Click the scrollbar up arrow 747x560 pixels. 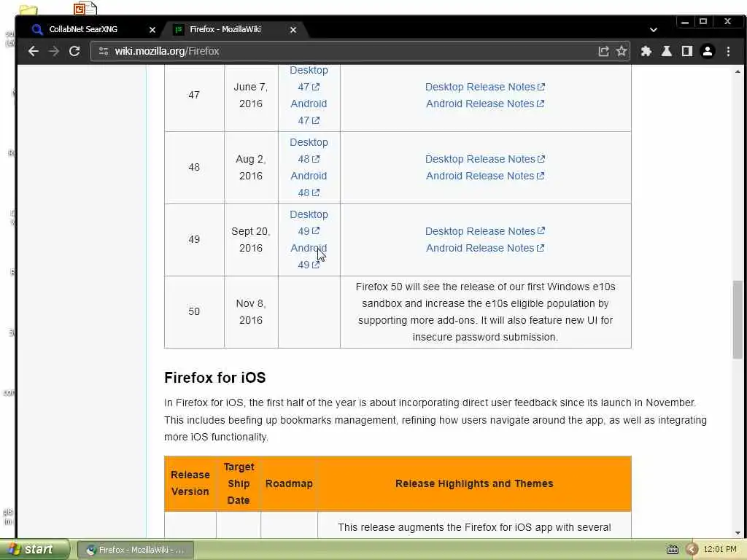[738, 71]
